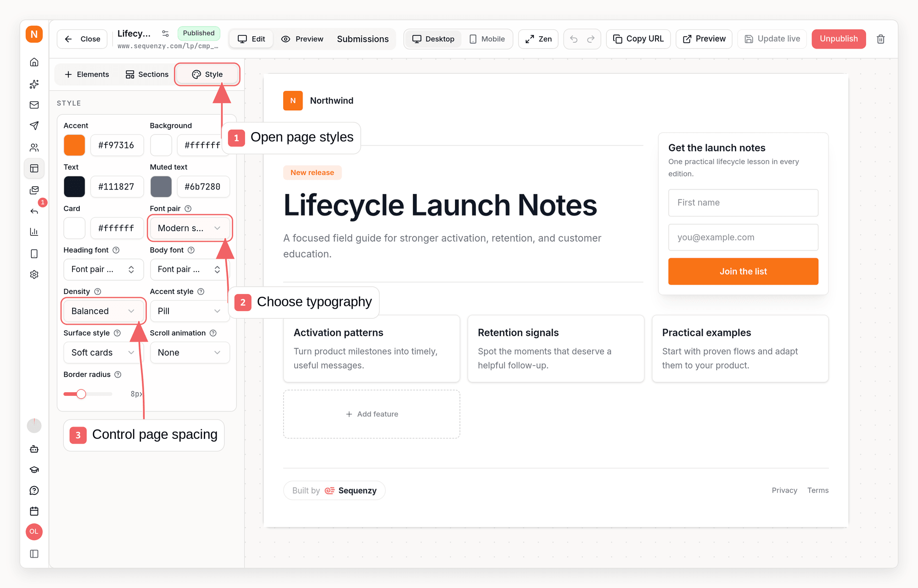Select the landing pages layout icon
The height and width of the screenshot is (588, 918).
(x=34, y=168)
